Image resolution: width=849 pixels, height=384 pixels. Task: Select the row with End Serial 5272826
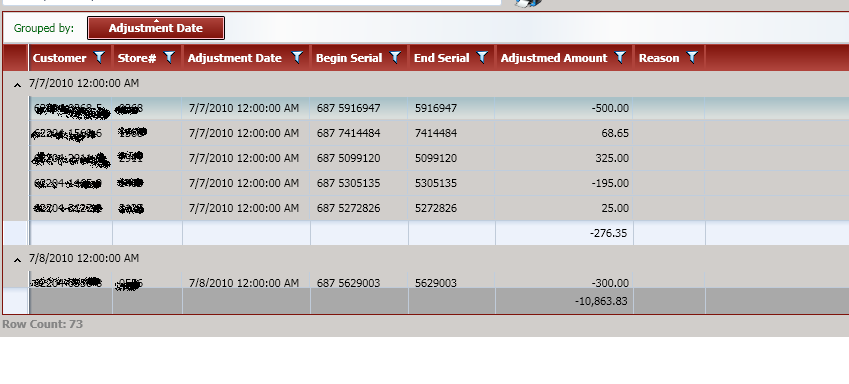(x=439, y=208)
